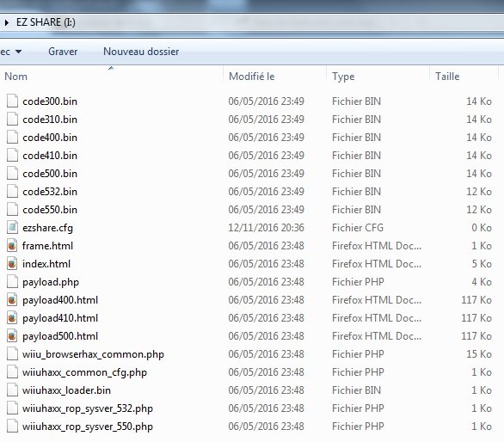Click the 12 Ko size of code532.bin
This screenshot has width=504, height=442.
pos(479,191)
